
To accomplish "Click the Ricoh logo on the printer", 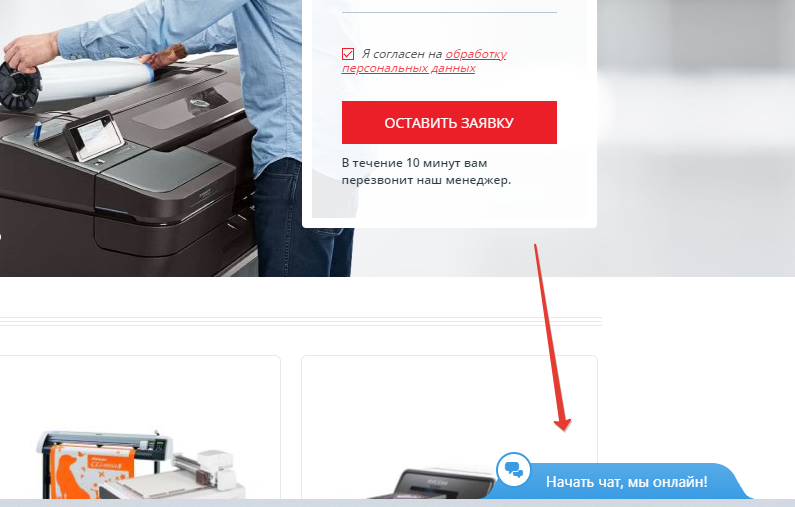I will [437, 483].
